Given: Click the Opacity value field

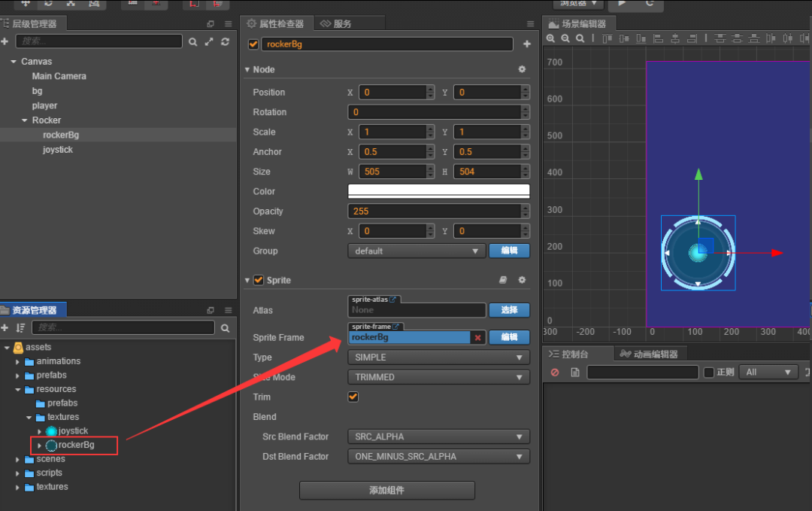Looking at the screenshot, I should [x=435, y=211].
